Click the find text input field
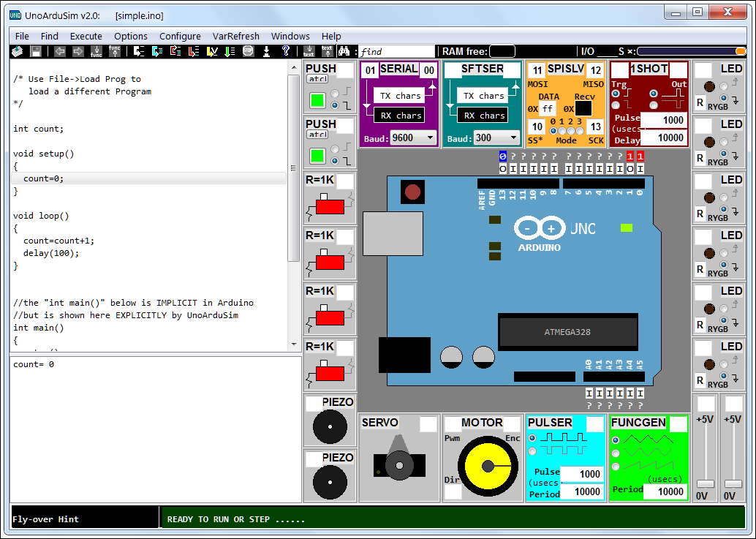The image size is (756, 539). point(397,52)
